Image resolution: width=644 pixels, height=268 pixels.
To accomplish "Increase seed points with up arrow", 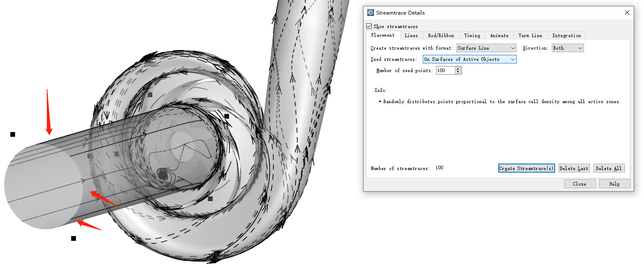I will click(x=458, y=69).
